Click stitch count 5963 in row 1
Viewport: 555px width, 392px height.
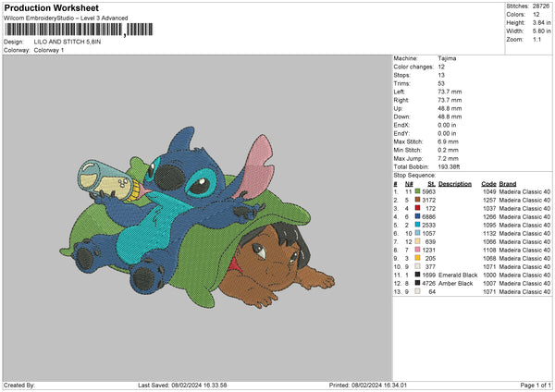coord(428,191)
